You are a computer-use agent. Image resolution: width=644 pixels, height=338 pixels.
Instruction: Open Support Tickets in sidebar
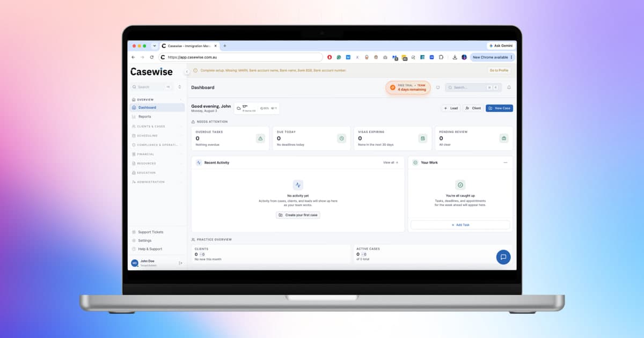point(157,232)
